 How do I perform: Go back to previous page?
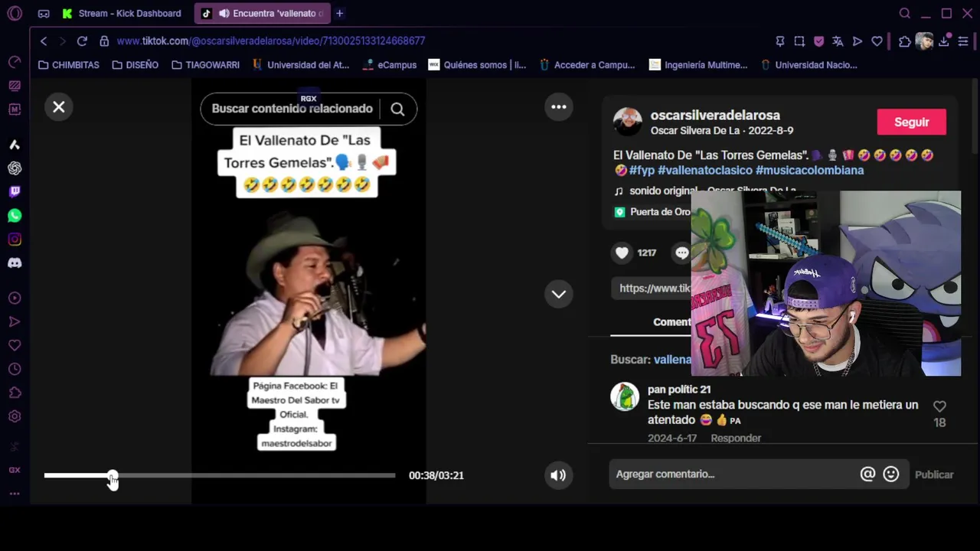(44, 41)
